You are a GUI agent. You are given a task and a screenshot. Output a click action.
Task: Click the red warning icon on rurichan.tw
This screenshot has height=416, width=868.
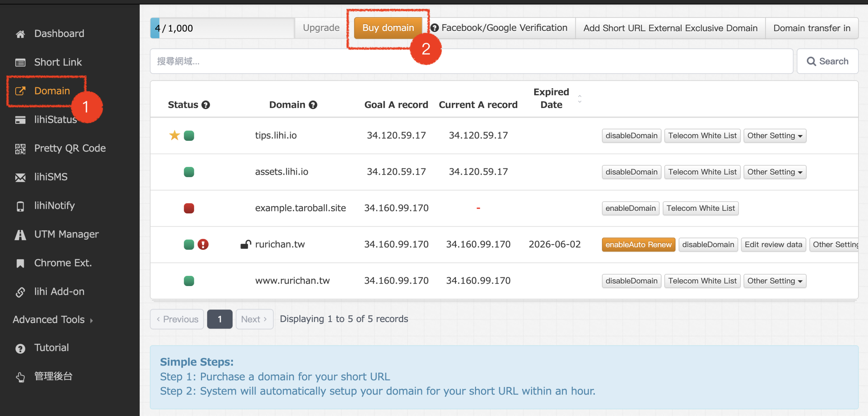[203, 244]
